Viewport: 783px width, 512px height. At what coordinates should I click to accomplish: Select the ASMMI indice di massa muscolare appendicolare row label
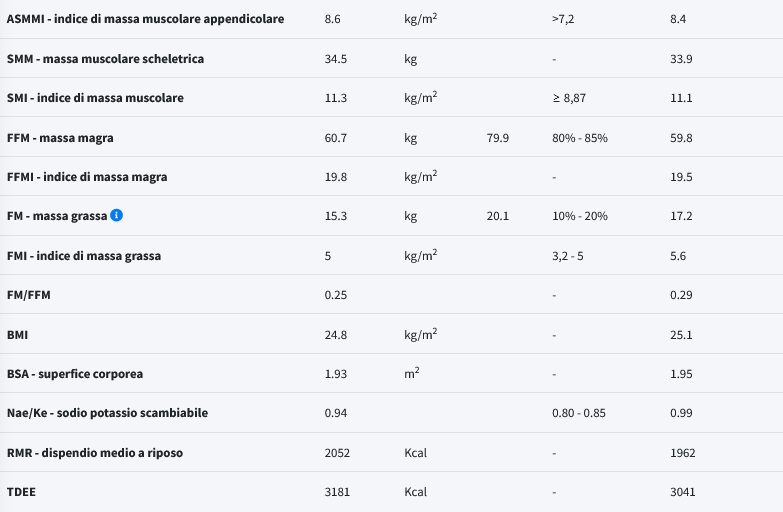click(x=145, y=19)
